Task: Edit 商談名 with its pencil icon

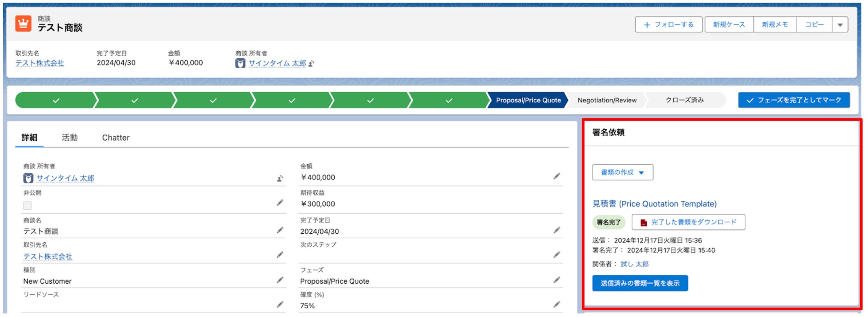Action: [x=280, y=230]
